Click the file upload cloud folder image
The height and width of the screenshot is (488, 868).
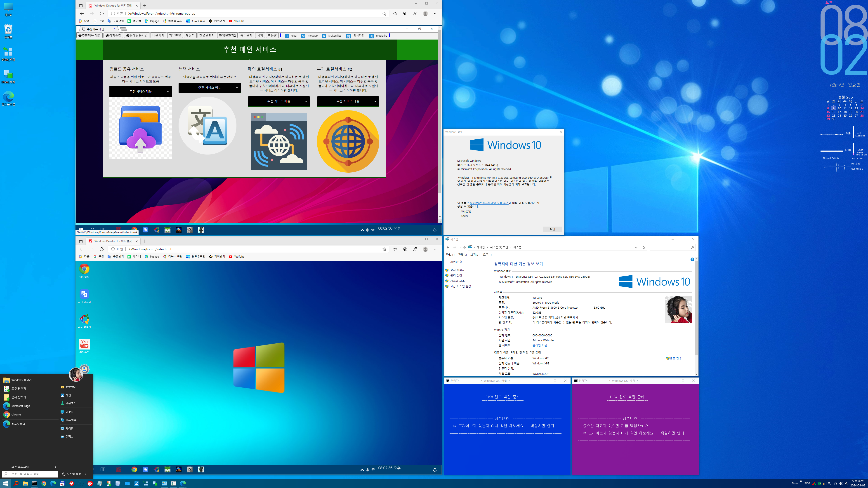[x=141, y=128]
